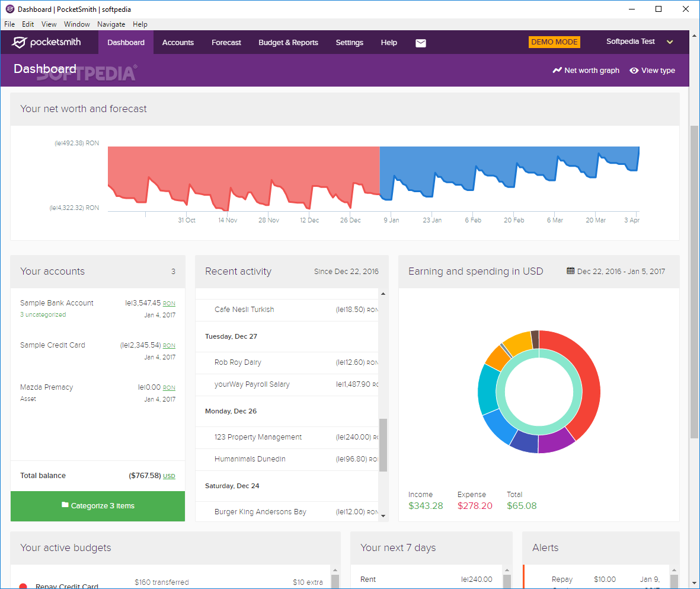This screenshot has width=700, height=589.
Task: Click the Income amount $343.28
Action: 426,506
